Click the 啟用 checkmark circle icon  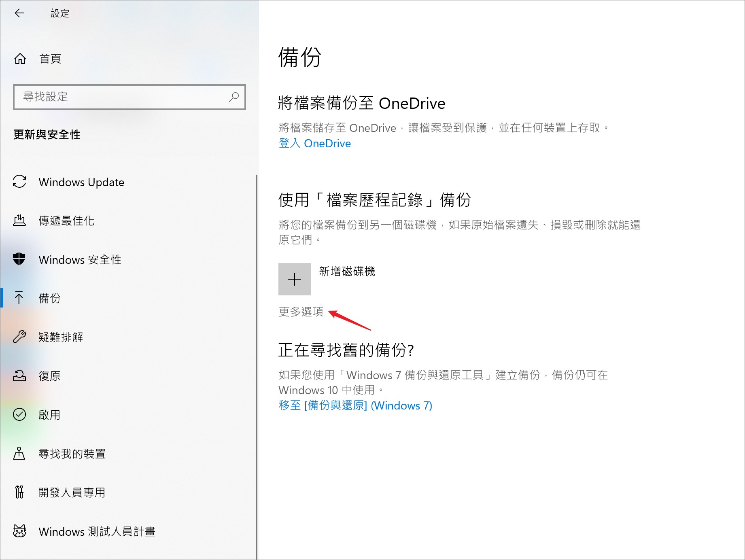19,414
